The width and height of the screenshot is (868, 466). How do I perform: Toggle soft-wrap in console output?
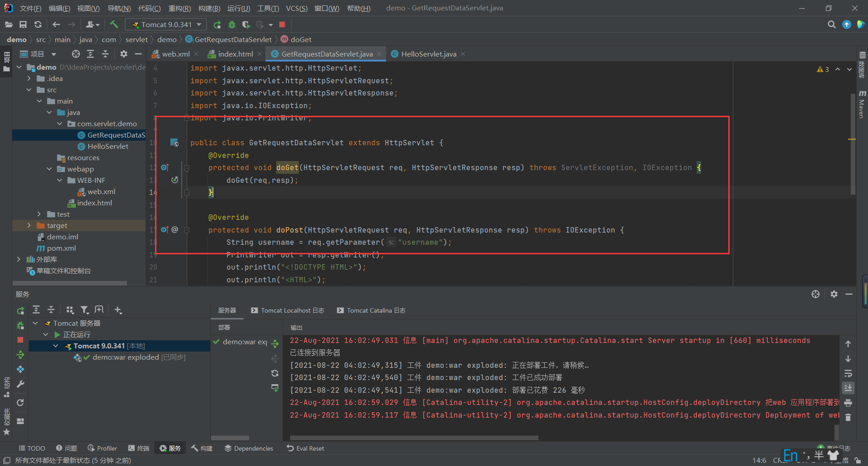(x=848, y=374)
